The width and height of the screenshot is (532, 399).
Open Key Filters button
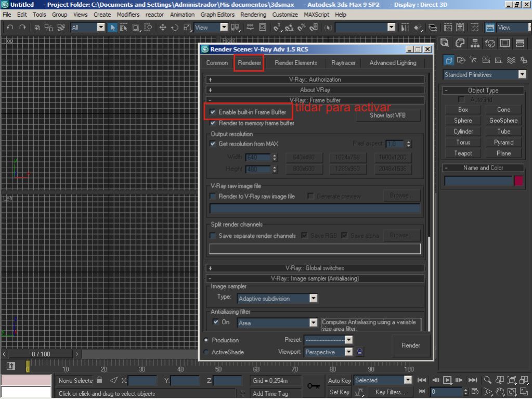click(x=390, y=392)
